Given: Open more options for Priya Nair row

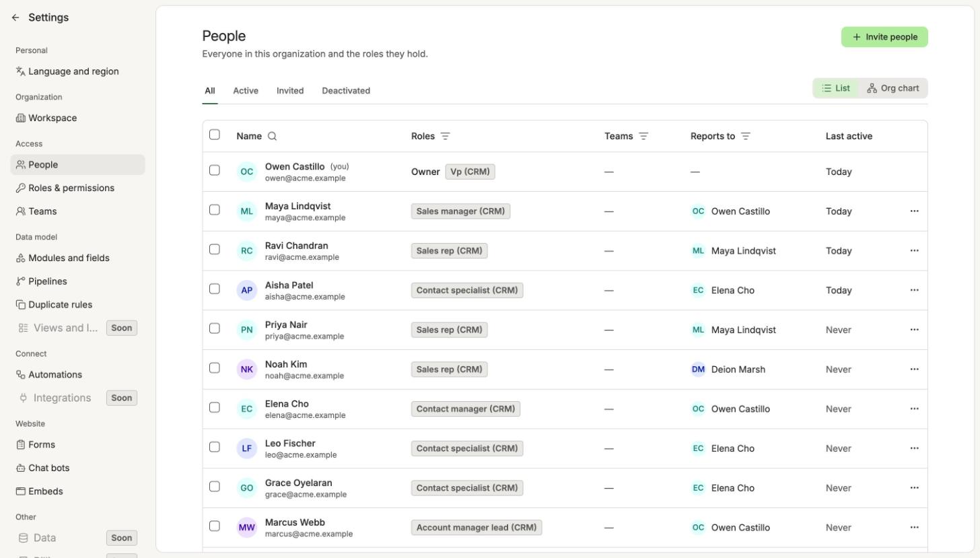Looking at the screenshot, I should click(x=914, y=330).
